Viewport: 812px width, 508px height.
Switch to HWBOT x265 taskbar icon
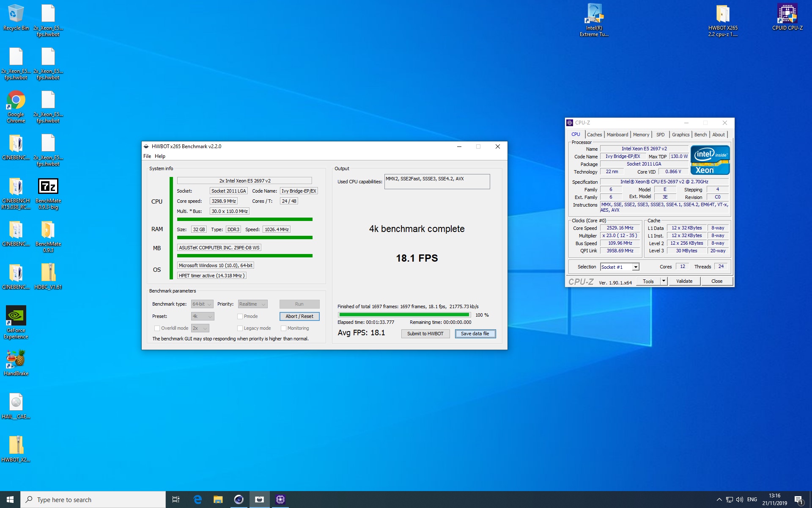tap(259, 500)
